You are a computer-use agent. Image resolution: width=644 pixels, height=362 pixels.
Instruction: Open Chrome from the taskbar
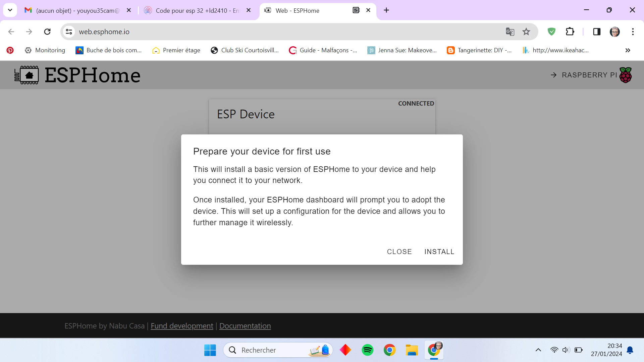[390, 350]
